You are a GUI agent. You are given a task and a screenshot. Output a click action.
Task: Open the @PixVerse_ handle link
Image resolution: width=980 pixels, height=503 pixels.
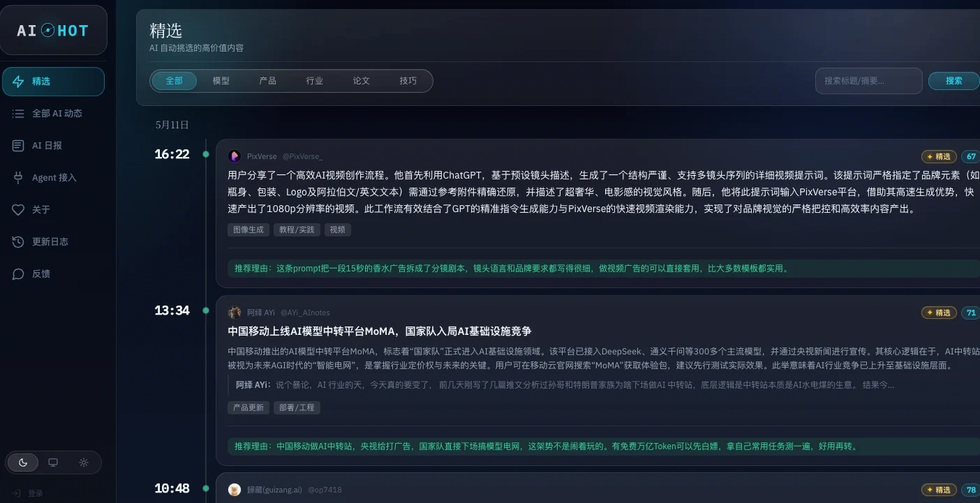(x=302, y=156)
